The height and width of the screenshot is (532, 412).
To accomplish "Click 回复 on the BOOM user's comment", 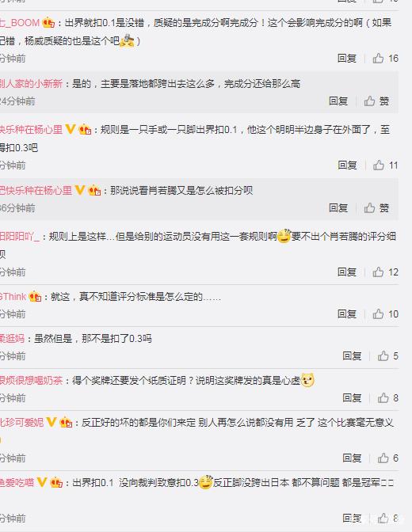I will click(x=347, y=59).
